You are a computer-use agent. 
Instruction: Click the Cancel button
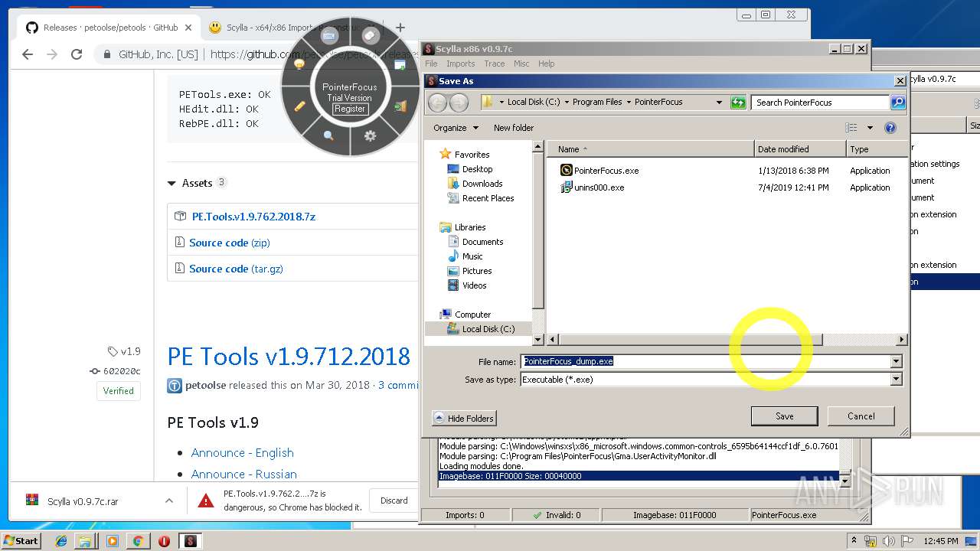pos(861,416)
